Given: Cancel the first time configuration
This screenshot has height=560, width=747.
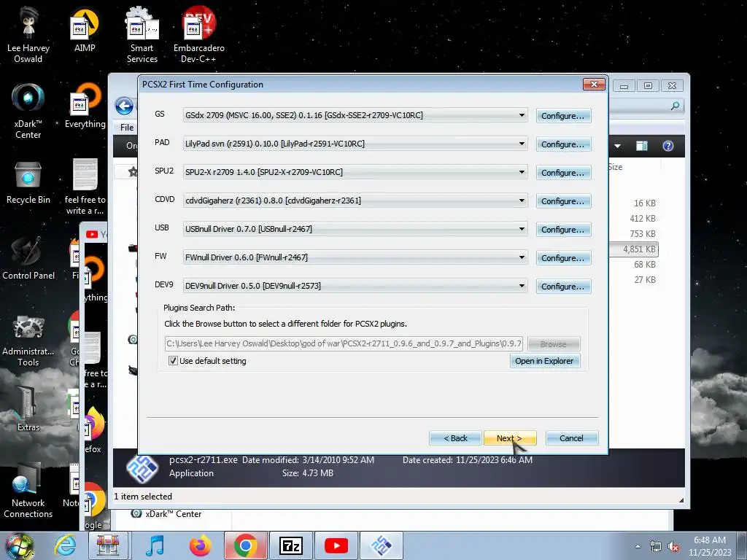Looking at the screenshot, I should point(571,438).
